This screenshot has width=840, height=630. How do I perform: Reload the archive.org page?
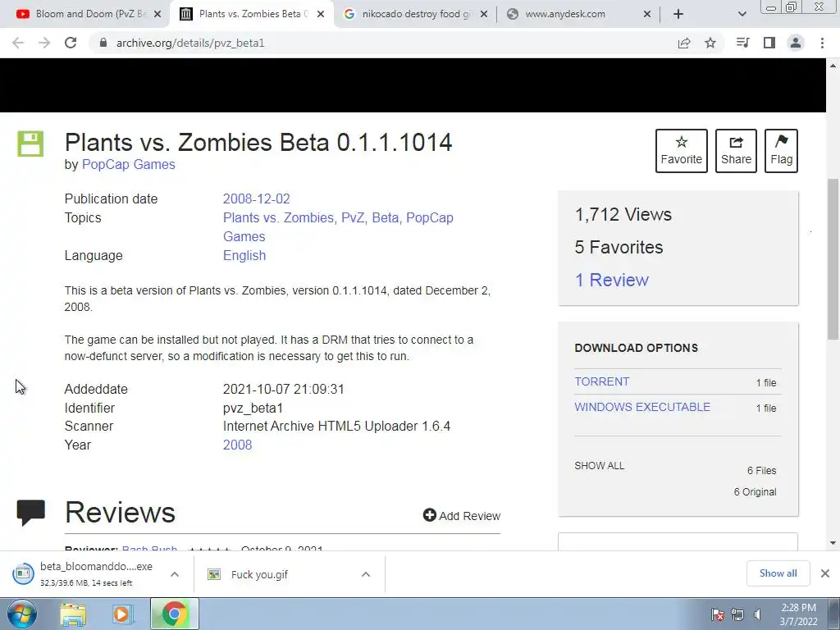coord(71,43)
